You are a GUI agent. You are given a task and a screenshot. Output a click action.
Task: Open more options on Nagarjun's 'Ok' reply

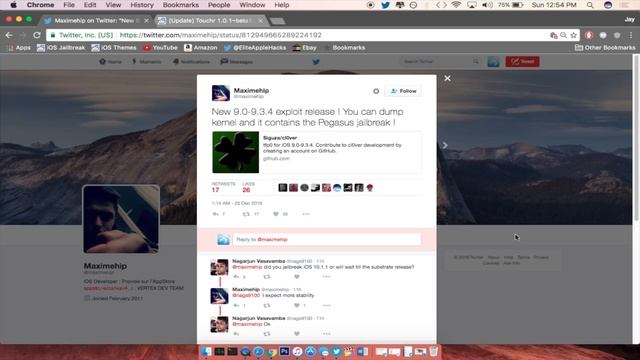[327, 334]
